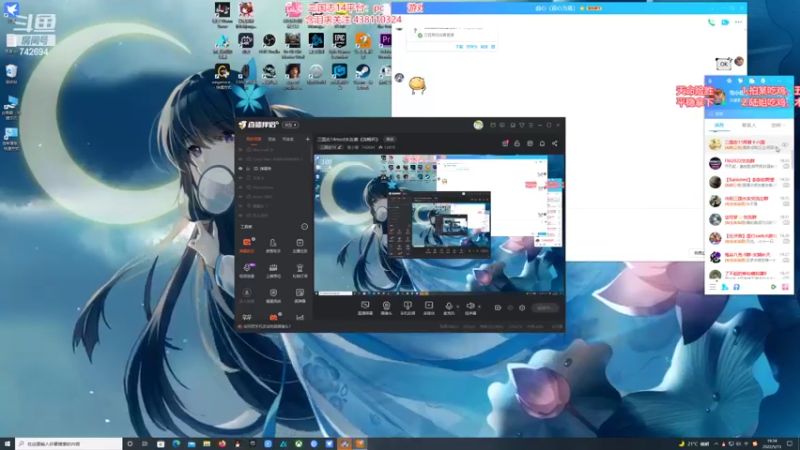
Task: Open the person-shaped tool in toolbox top row
Action: [273, 245]
